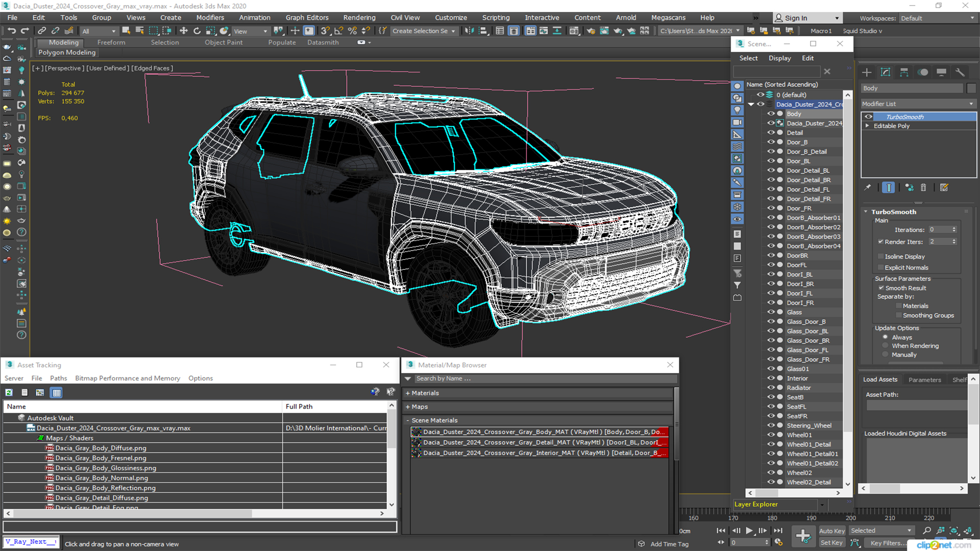Toggle the Render Iters checkbox

(x=880, y=242)
